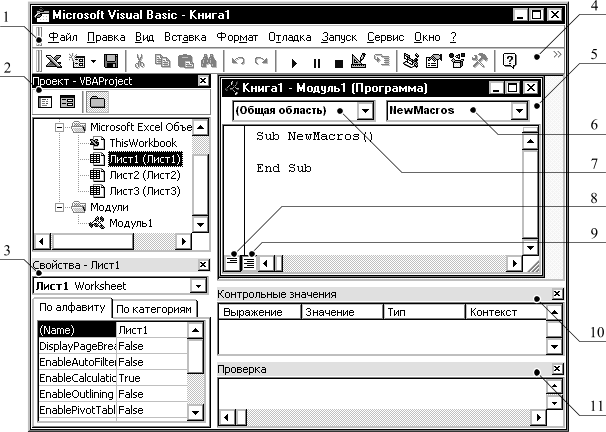
Task: Switch to Procedure View button
Action: pos(233,263)
